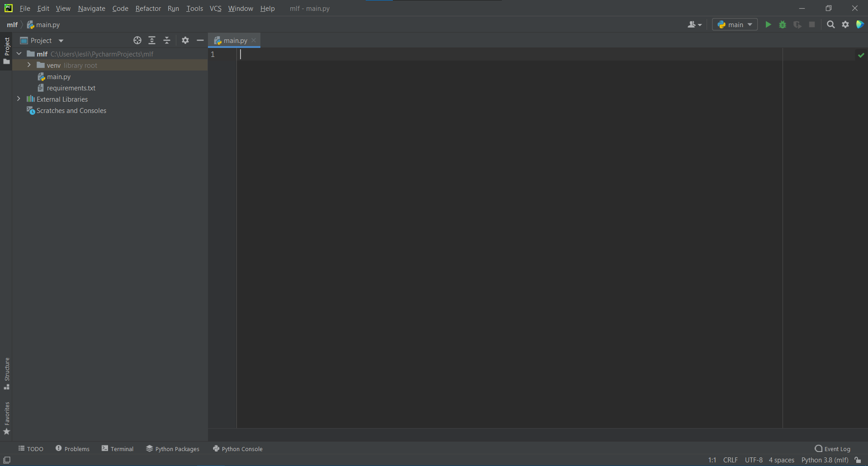
Task: Click the 1:1 caret position indicator
Action: 712,460
